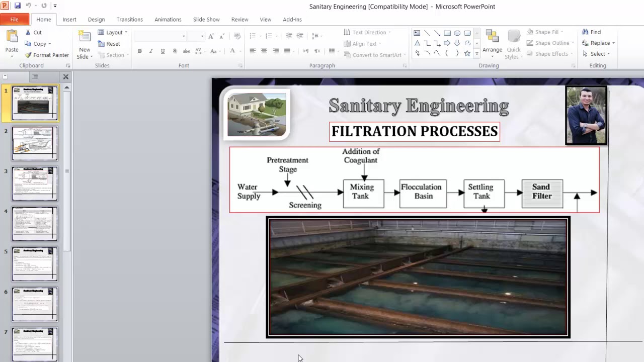The width and height of the screenshot is (644, 362).
Task: Select the arrow line shape
Action: click(437, 33)
